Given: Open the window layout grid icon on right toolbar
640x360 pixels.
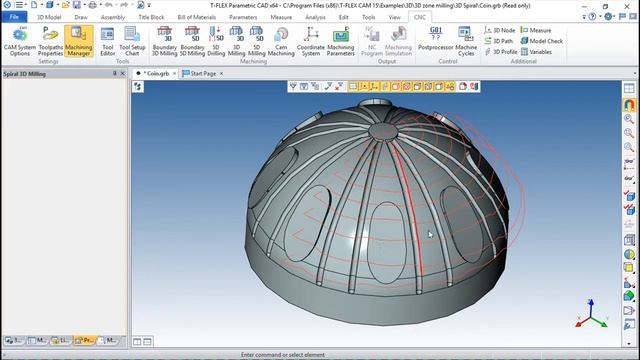Looking at the screenshot, I should [x=629, y=88].
